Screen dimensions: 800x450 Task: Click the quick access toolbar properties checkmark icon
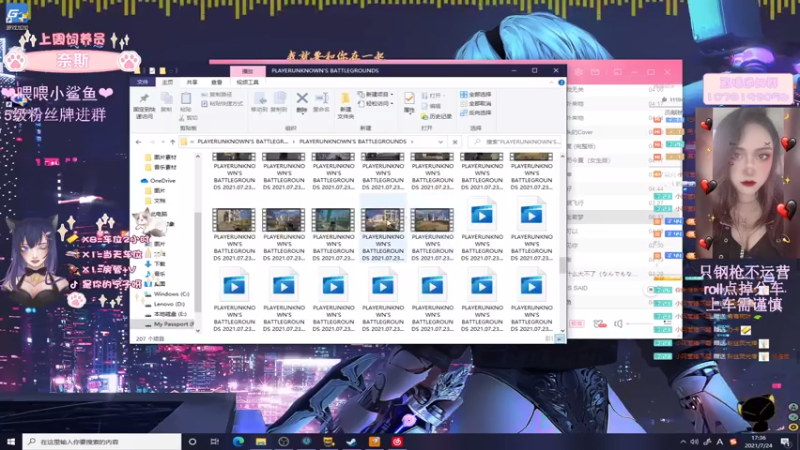point(152,71)
